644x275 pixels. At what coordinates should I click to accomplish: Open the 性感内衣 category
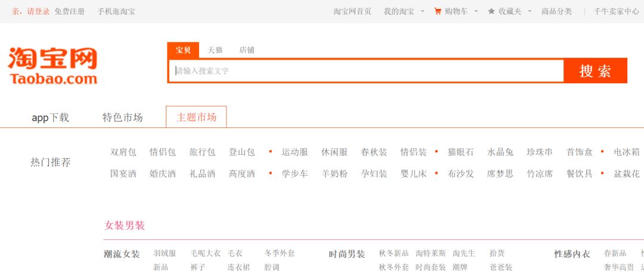(572, 254)
